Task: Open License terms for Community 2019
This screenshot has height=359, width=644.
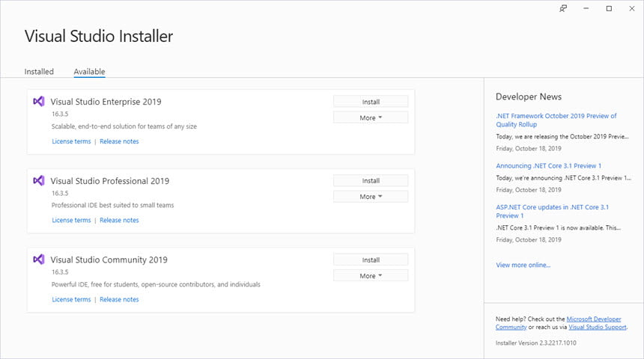Action: pyautogui.click(x=71, y=299)
